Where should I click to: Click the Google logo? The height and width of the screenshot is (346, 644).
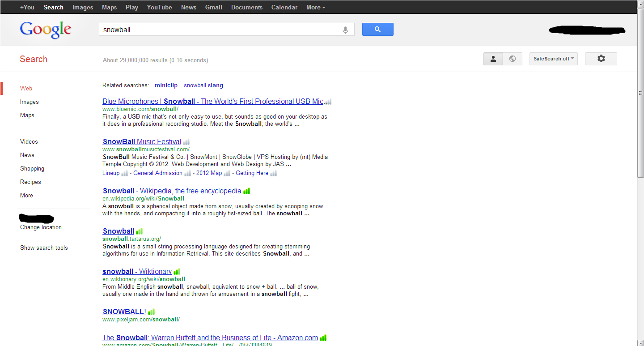(46, 30)
